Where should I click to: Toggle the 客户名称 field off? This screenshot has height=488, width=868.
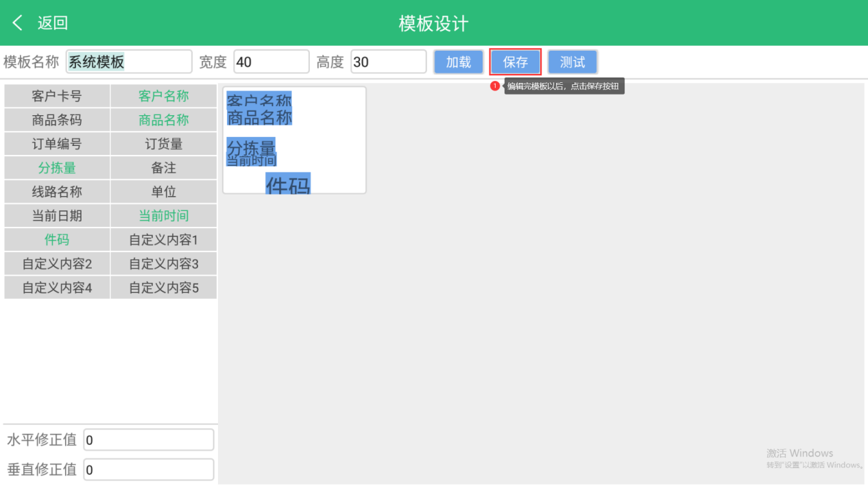pyautogui.click(x=163, y=97)
